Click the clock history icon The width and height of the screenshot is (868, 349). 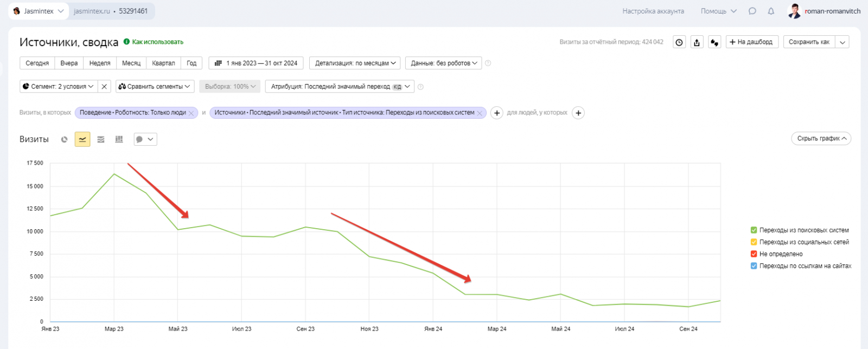point(679,42)
